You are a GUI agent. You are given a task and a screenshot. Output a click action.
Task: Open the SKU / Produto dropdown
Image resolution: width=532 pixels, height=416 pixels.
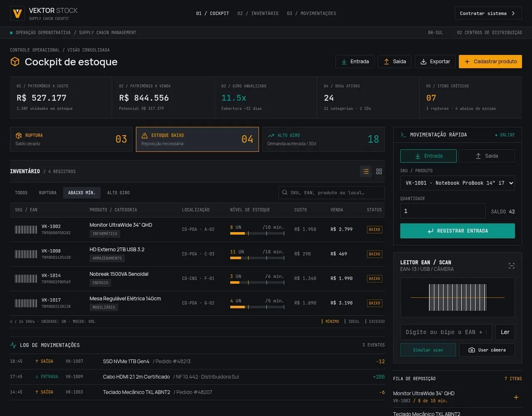(x=458, y=183)
